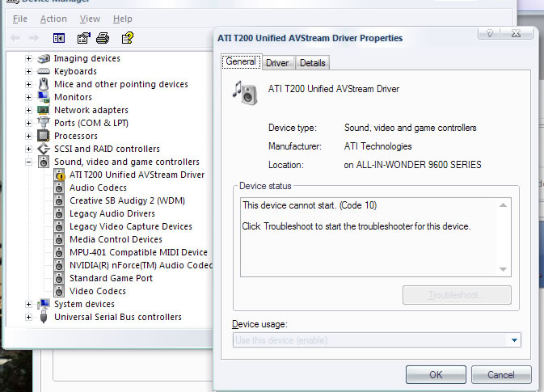This screenshot has width=544, height=392.
Task: Click the mouse icon for pointing devices
Action: coord(44,84)
